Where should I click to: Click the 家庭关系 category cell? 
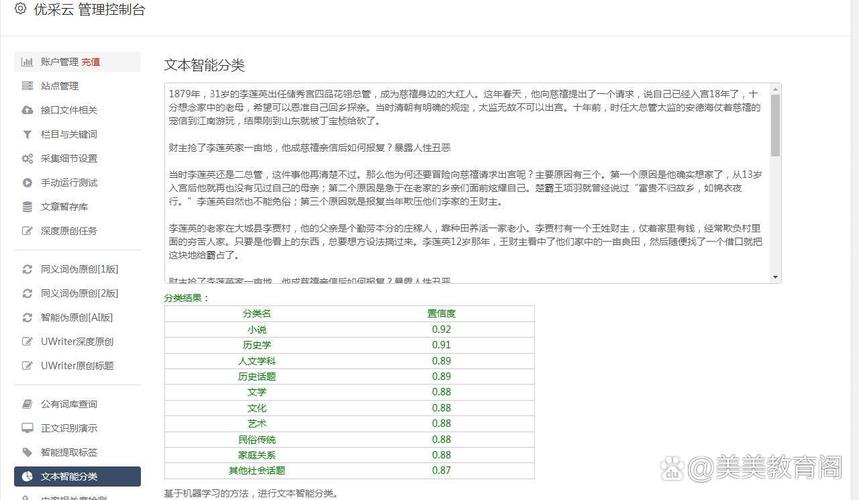pos(257,455)
